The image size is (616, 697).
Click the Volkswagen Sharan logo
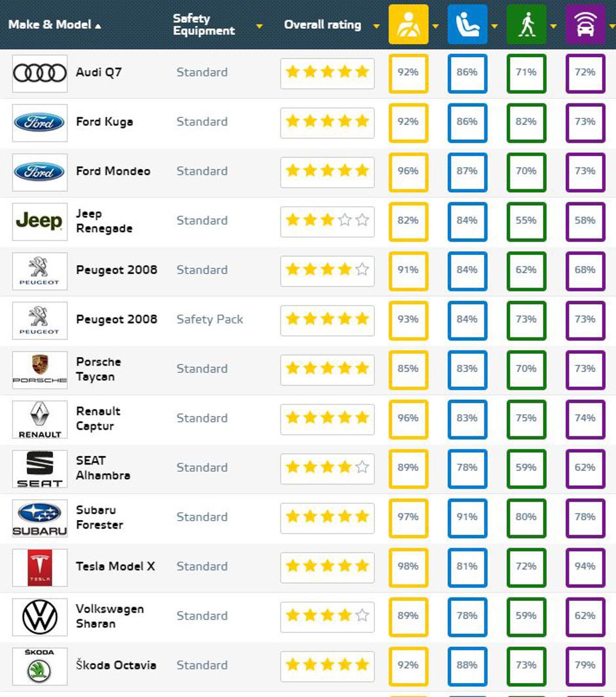(40, 616)
